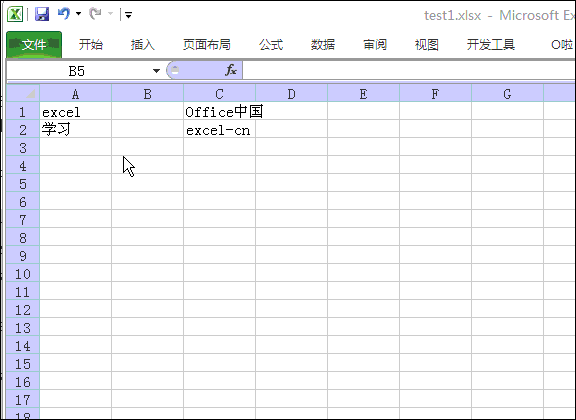Select column C header
The height and width of the screenshot is (420, 576).
(219, 94)
